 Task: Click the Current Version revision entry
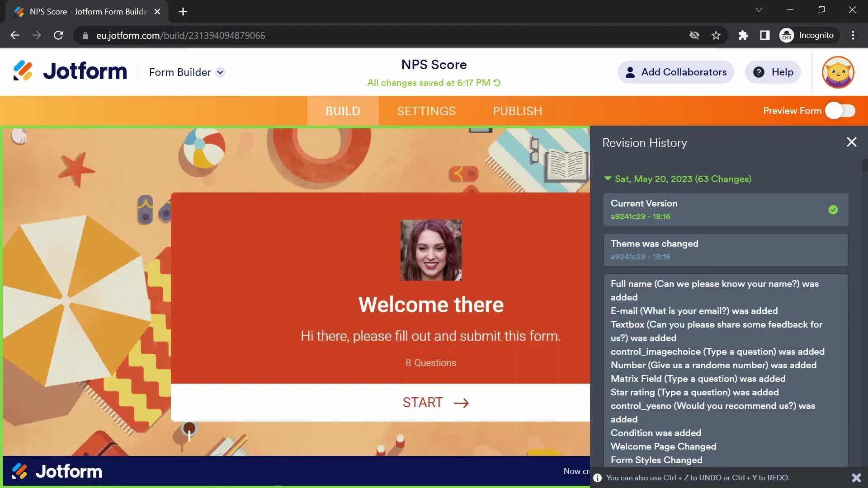pyautogui.click(x=726, y=209)
